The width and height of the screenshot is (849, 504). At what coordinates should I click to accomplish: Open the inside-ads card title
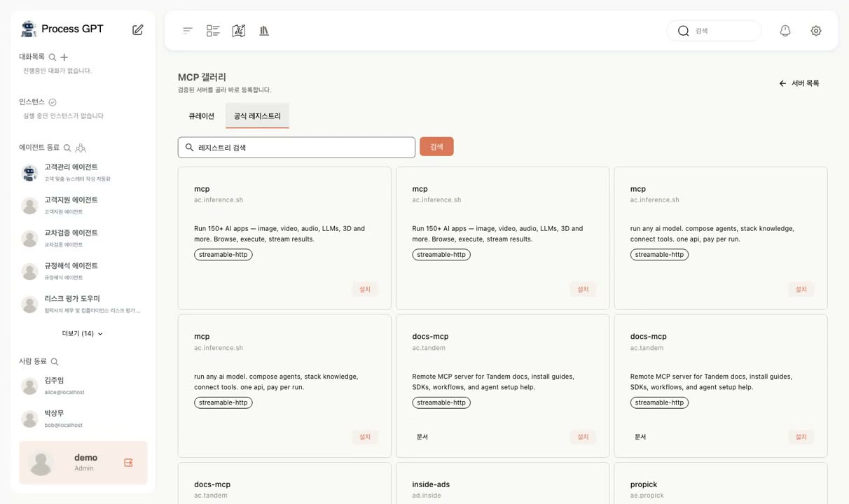431,484
